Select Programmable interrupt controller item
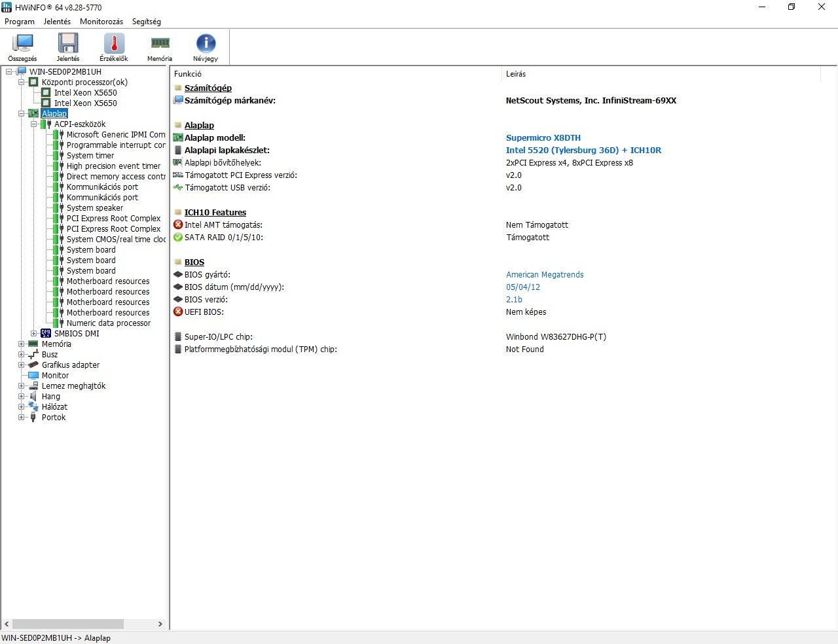The height and width of the screenshot is (644, 838). 116,145
